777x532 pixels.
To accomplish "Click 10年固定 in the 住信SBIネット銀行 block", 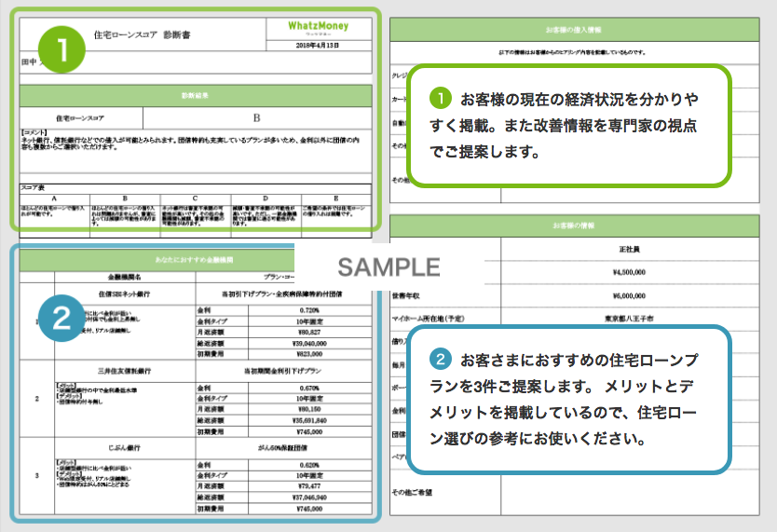I will 309,321.
